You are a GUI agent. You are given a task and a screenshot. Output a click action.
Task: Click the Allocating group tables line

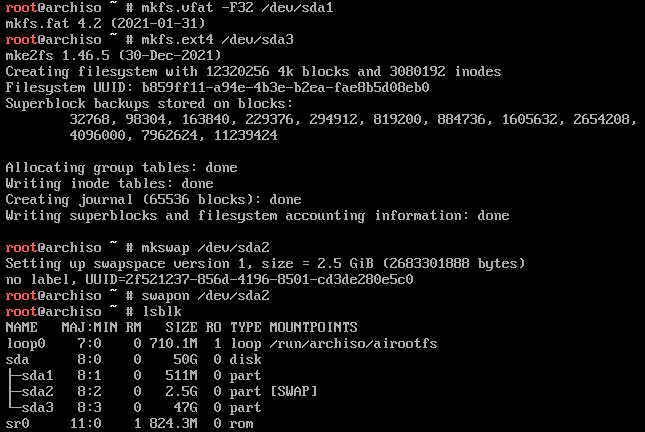click(x=121, y=168)
